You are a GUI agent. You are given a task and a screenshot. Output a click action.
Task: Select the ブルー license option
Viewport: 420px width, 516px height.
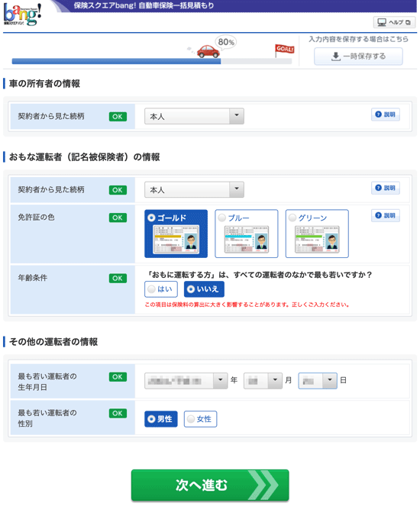coord(247,234)
